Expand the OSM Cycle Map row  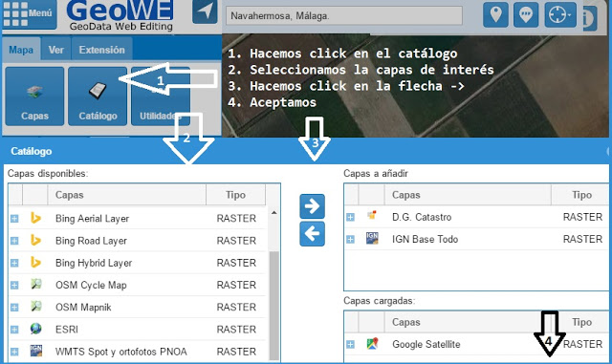[x=14, y=286]
